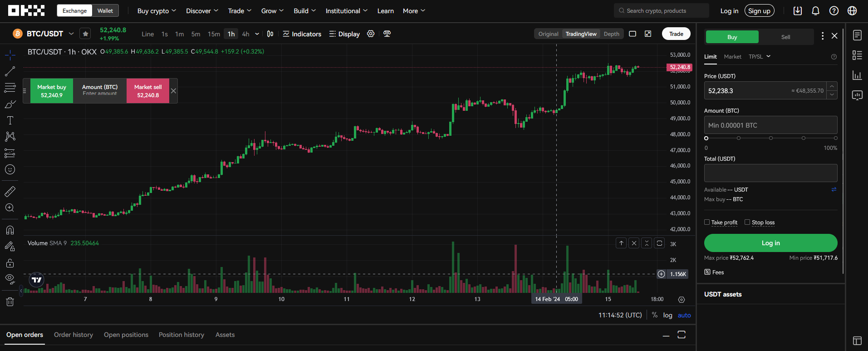Enable the Take profit checkbox
This screenshot has height=351, width=868.
coord(707,222)
